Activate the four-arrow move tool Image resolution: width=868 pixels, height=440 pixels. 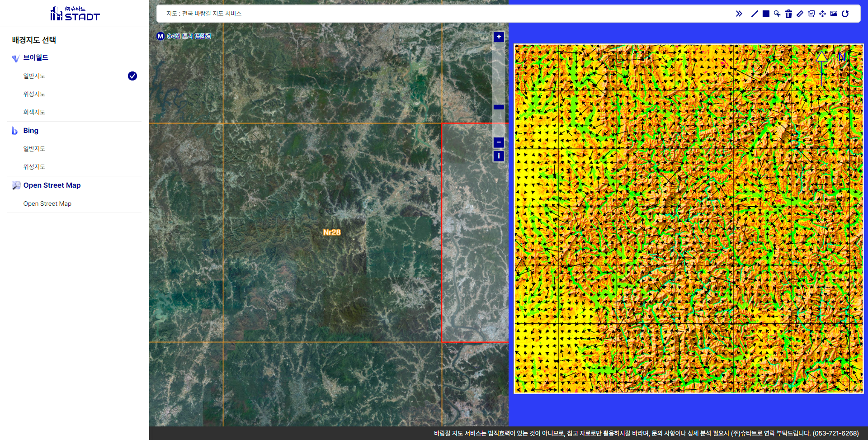click(822, 14)
